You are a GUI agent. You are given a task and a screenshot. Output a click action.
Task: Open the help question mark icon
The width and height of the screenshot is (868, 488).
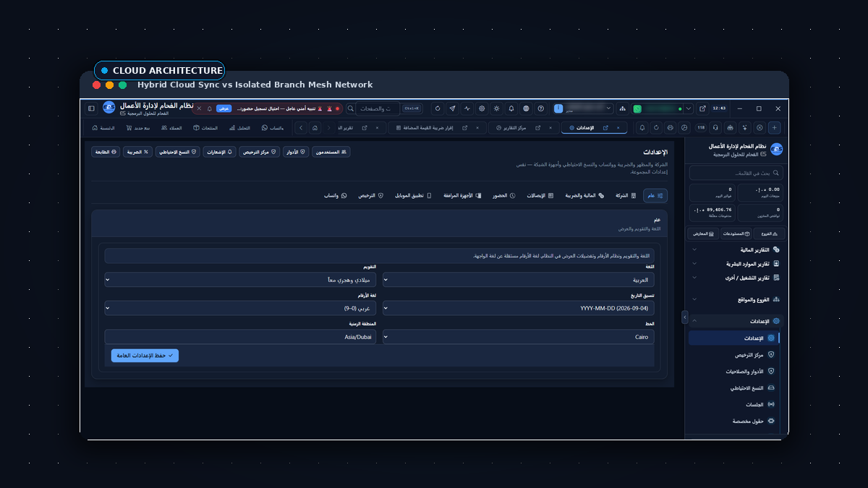(540, 108)
